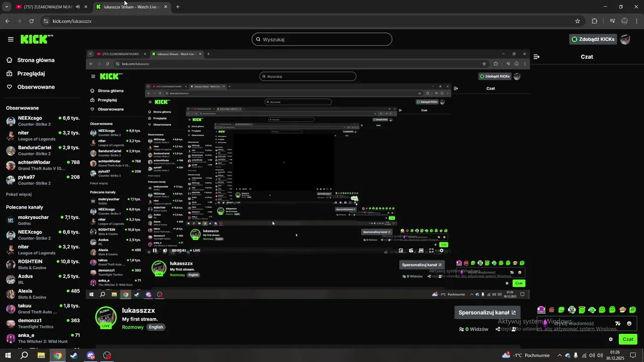Open the emote picker smiley in the chat input
This screenshot has width=644, height=362.
pos(629,323)
